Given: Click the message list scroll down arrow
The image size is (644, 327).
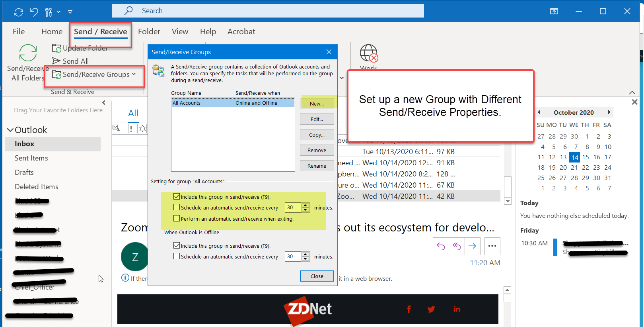Looking at the screenshot, I should click(x=508, y=201).
